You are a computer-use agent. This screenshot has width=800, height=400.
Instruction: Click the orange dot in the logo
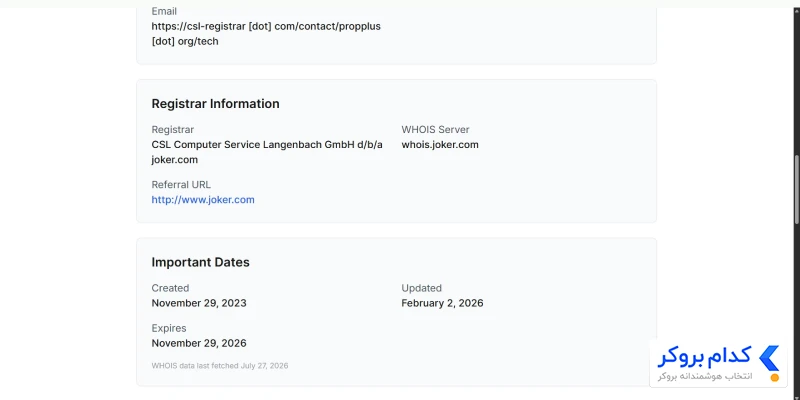[x=774, y=378]
